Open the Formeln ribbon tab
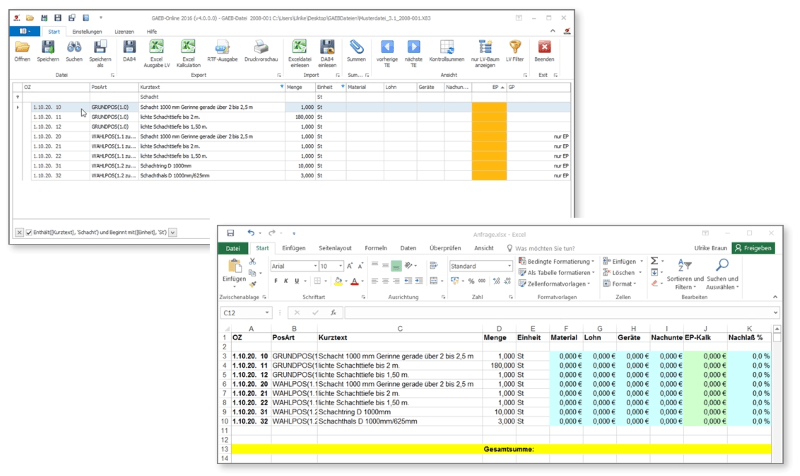Viewport: 800px width, 476px height. 375,248
